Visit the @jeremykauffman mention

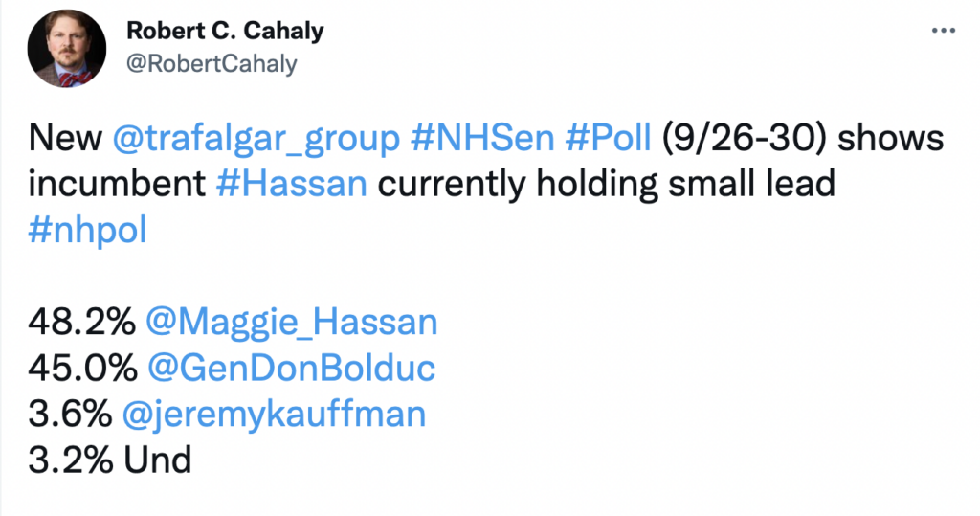(274, 415)
